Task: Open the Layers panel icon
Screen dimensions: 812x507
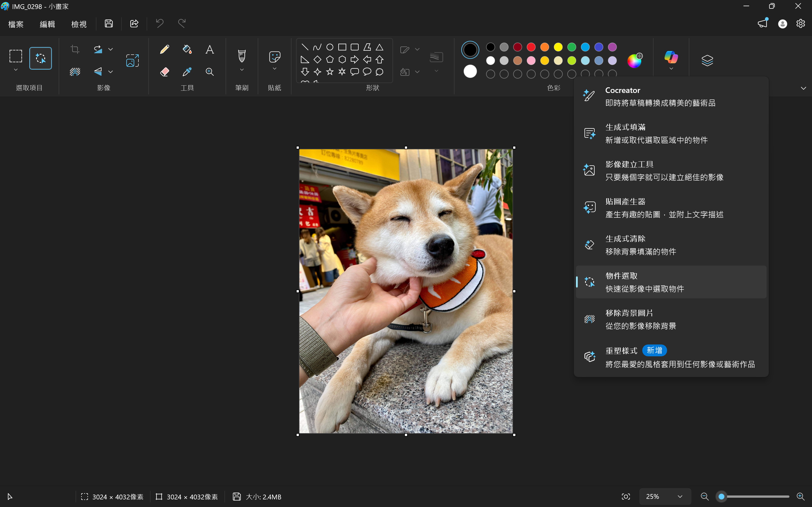Action: point(707,60)
